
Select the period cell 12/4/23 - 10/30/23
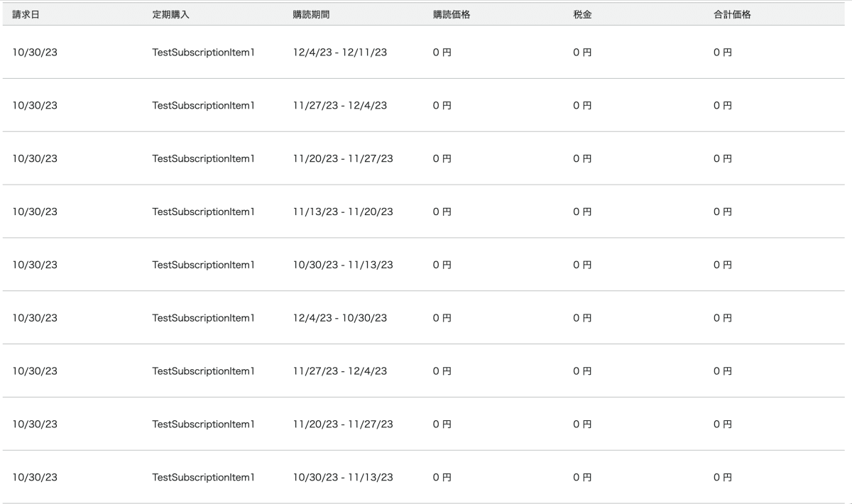pyautogui.click(x=340, y=318)
